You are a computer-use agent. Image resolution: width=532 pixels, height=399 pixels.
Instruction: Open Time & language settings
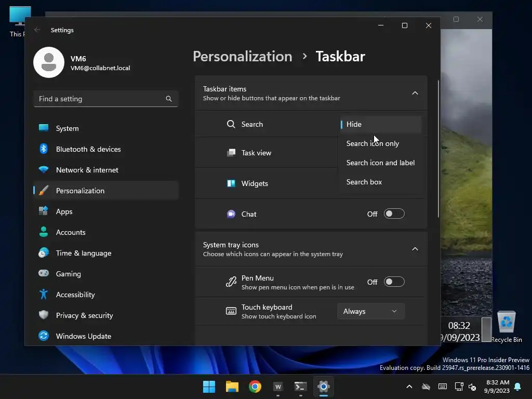(106, 253)
